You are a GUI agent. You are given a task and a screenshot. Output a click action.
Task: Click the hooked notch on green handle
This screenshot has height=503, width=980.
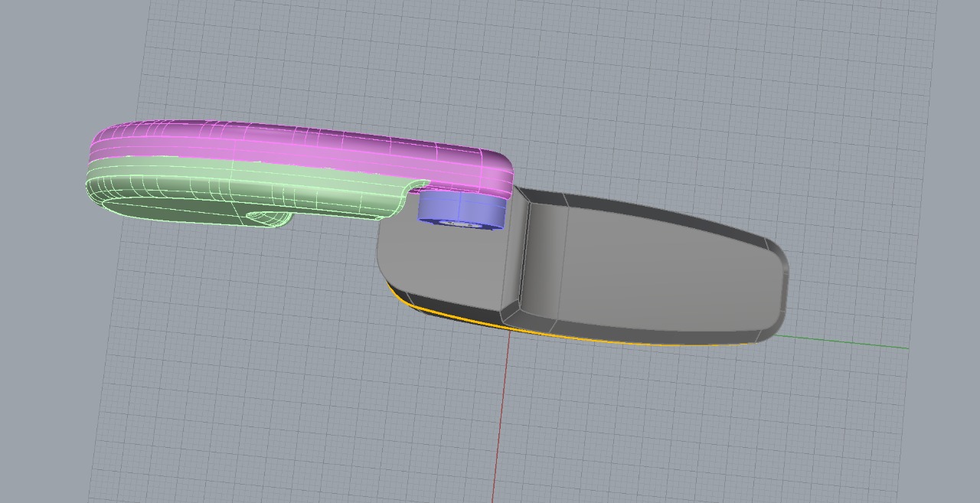[x=415, y=188]
